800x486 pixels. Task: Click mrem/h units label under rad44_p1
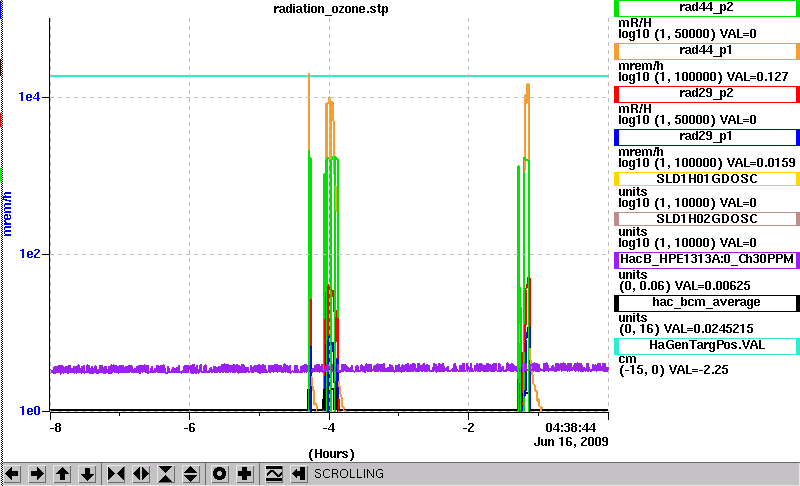tap(641, 66)
